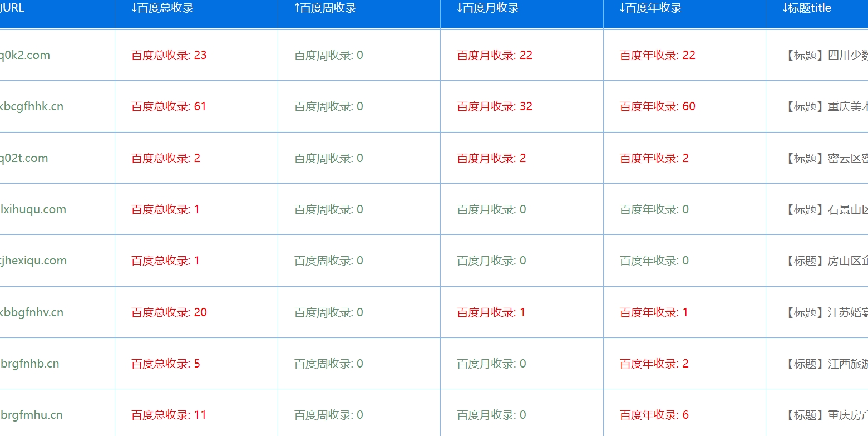Click the 百度月收录: 2 cell
868x436 pixels.
(x=491, y=158)
